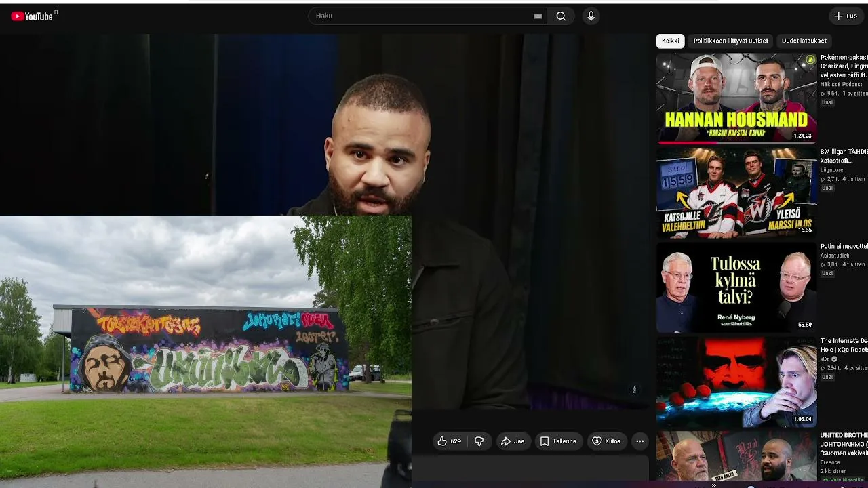Select the Politiikkaan liittyvät uutiset chip
Viewport: 868px width, 488px height.
(730, 41)
